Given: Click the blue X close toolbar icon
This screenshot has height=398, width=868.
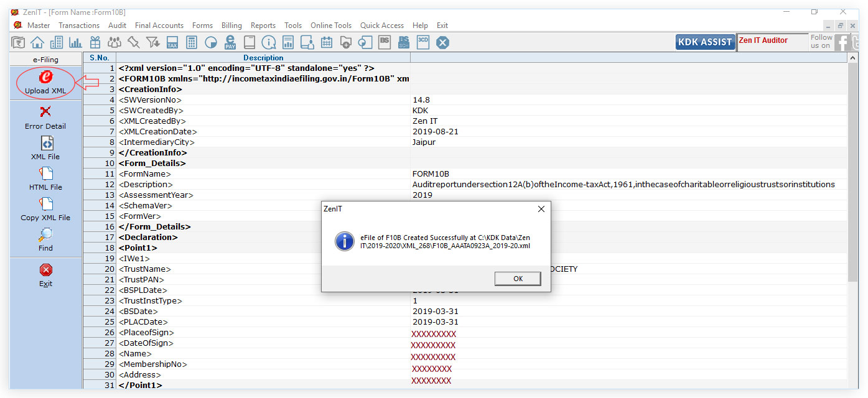Looking at the screenshot, I should tap(442, 42).
